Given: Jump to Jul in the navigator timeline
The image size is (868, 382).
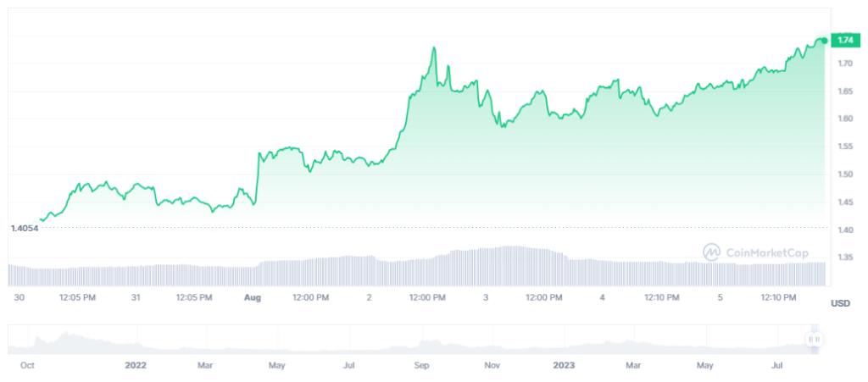Looking at the screenshot, I should 776,366.
